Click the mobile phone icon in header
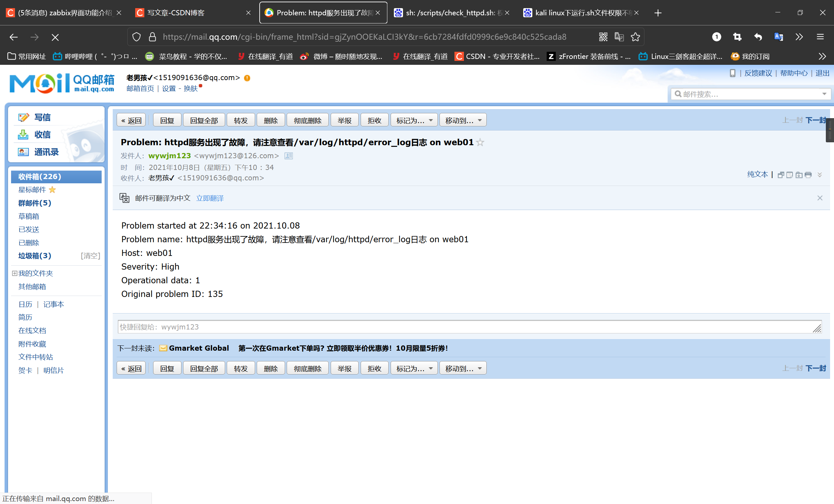The height and width of the screenshot is (504, 834). point(732,73)
